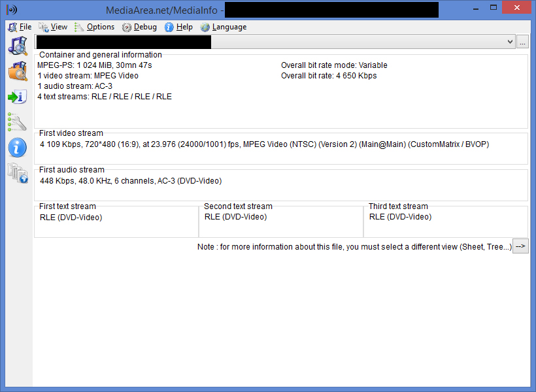
Task: Click the "First video stream" heading
Action: (71, 133)
